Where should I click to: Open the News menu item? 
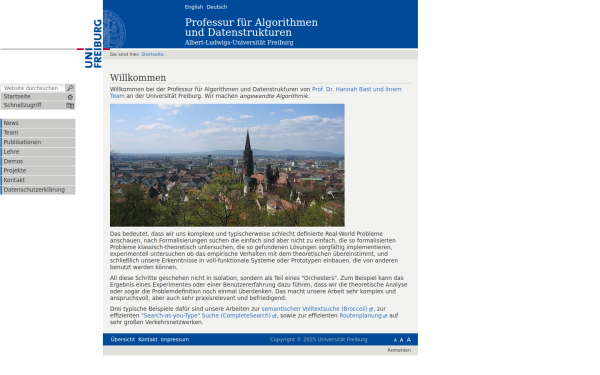click(38, 123)
